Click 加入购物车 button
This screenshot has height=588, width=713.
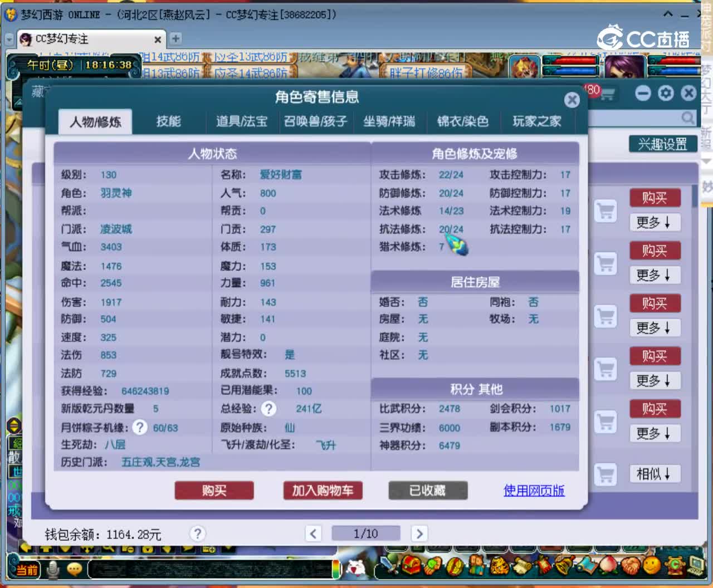[x=323, y=491]
